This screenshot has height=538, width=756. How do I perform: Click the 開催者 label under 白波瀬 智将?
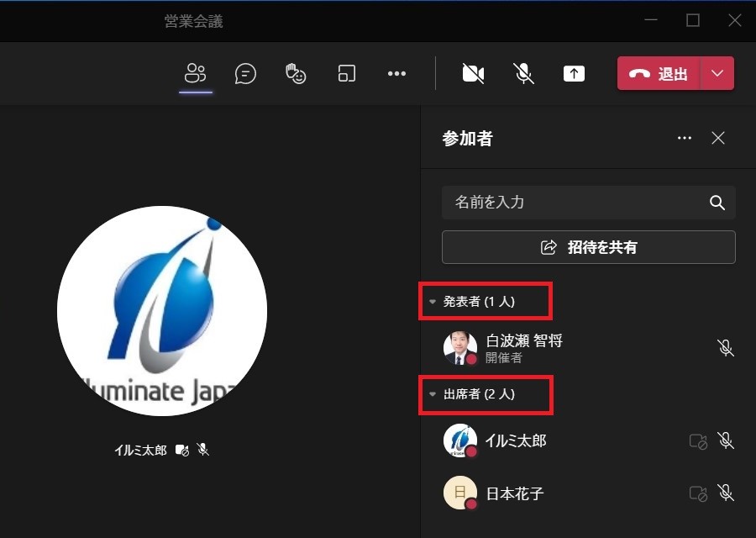tap(503, 358)
